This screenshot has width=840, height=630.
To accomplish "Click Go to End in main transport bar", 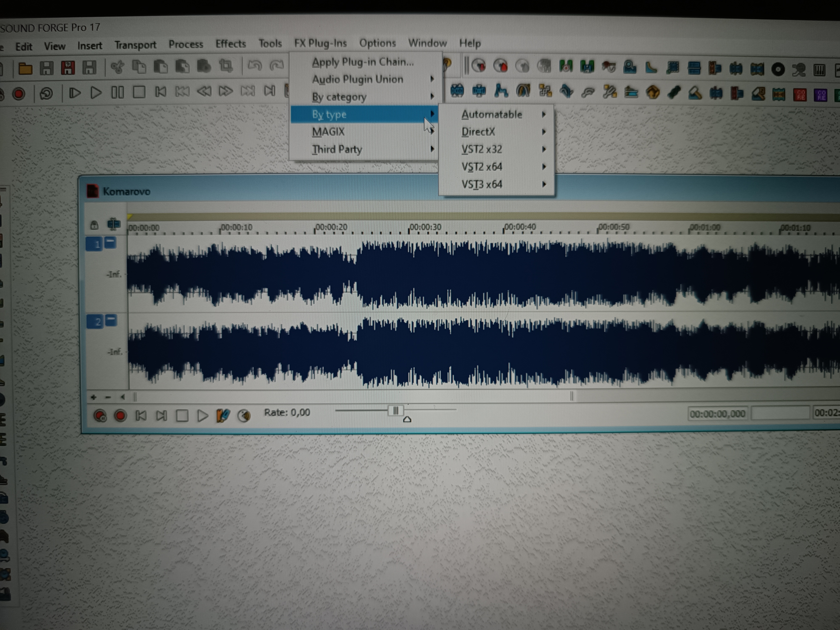I will click(x=269, y=91).
